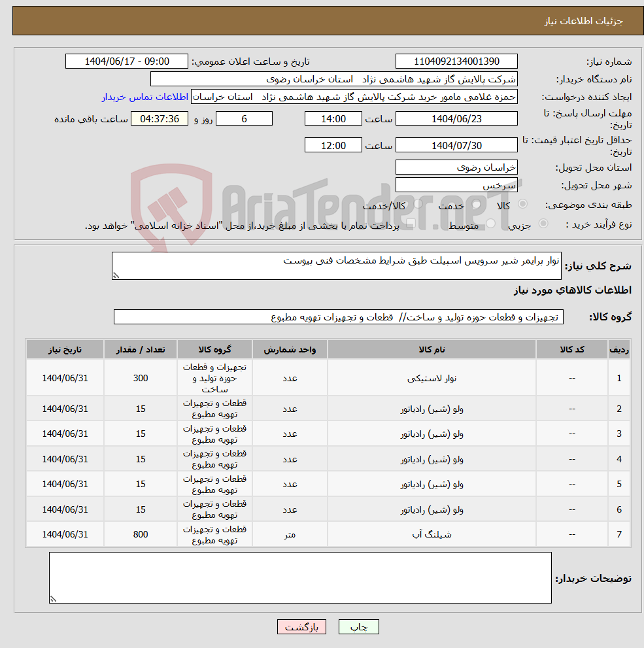This screenshot has height=648, width=644.
Task: Select the کالا classification radio button
Action: pyautogui.click(x=522, y=204)
